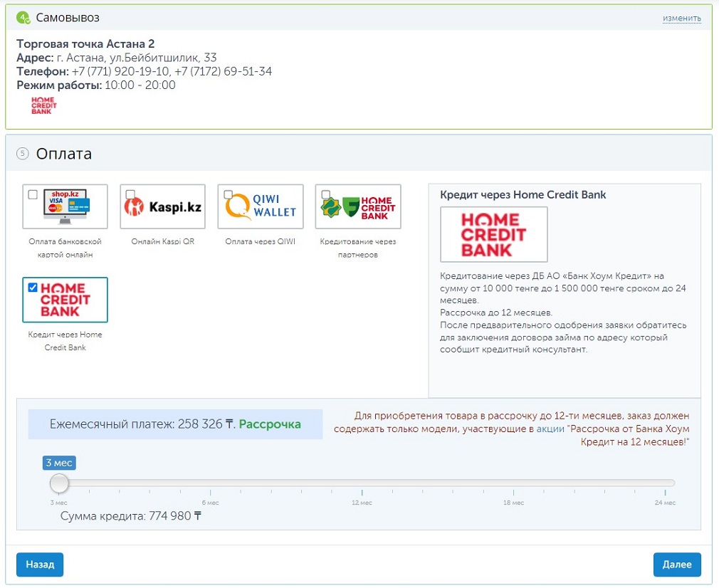Select the QIWI Wallet logo tile

click(261, 207)
